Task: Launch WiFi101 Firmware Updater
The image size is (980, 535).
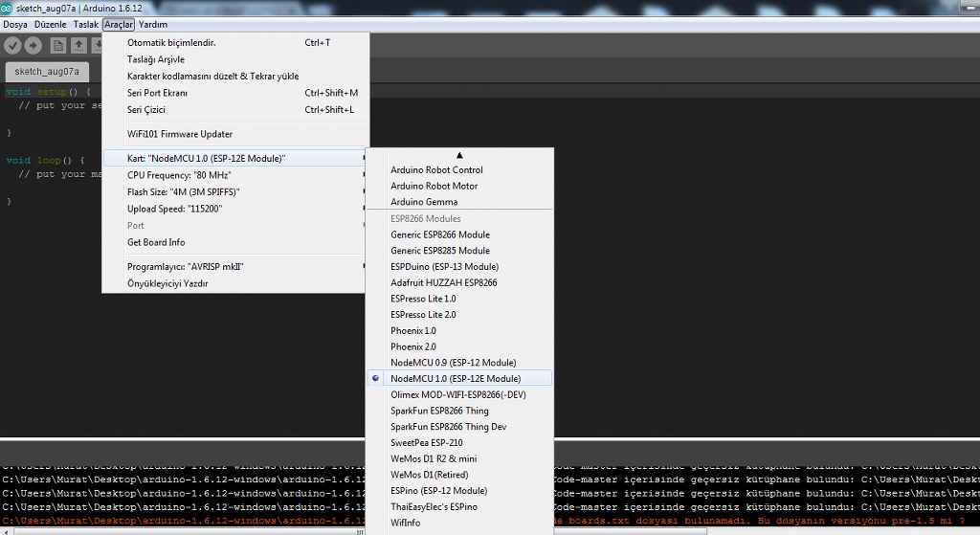Action: point(235,134)
